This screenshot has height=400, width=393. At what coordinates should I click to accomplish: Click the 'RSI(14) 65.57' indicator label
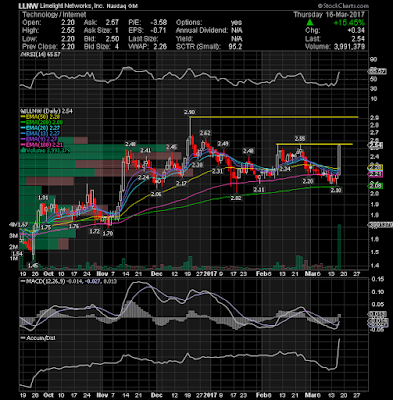coord(41,55)
